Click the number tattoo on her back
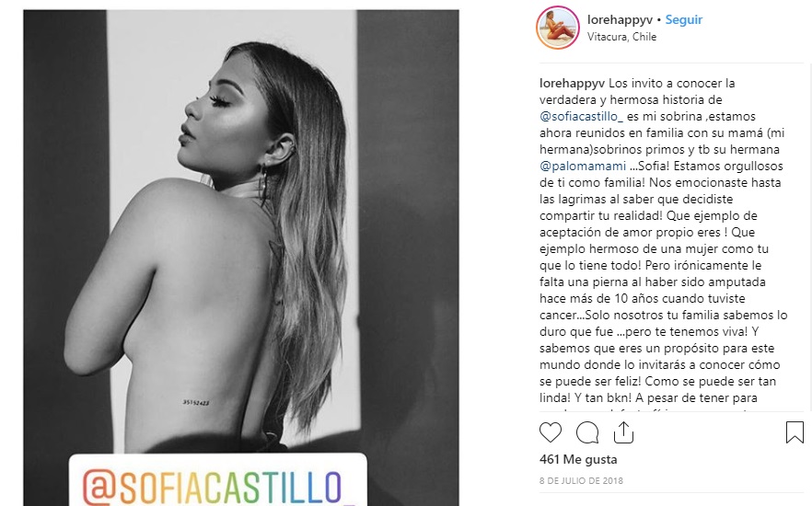The width and height of the screenshot is (812, 506). 196,402
